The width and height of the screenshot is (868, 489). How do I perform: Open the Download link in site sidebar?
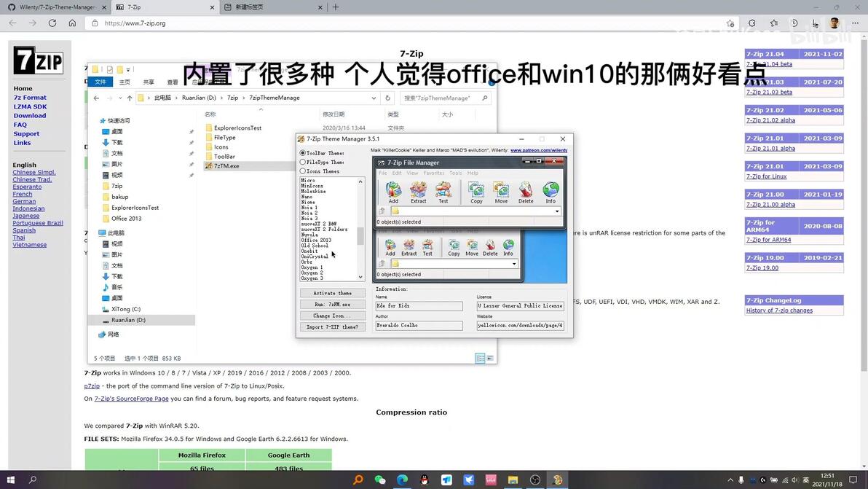click(x=30, y=116)
